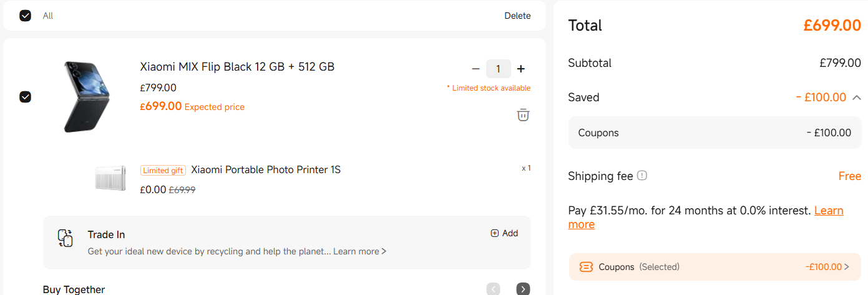Click the shipping fee info icon
The height and width of the screenshot is (295, 868).
point(642,176)
